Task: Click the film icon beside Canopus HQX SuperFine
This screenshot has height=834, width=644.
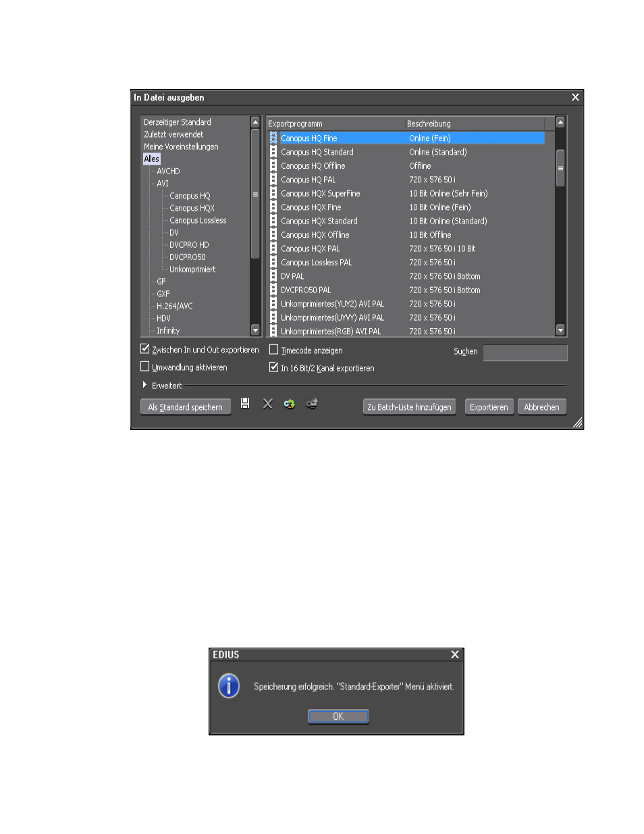Action: [x=273, y=193]
